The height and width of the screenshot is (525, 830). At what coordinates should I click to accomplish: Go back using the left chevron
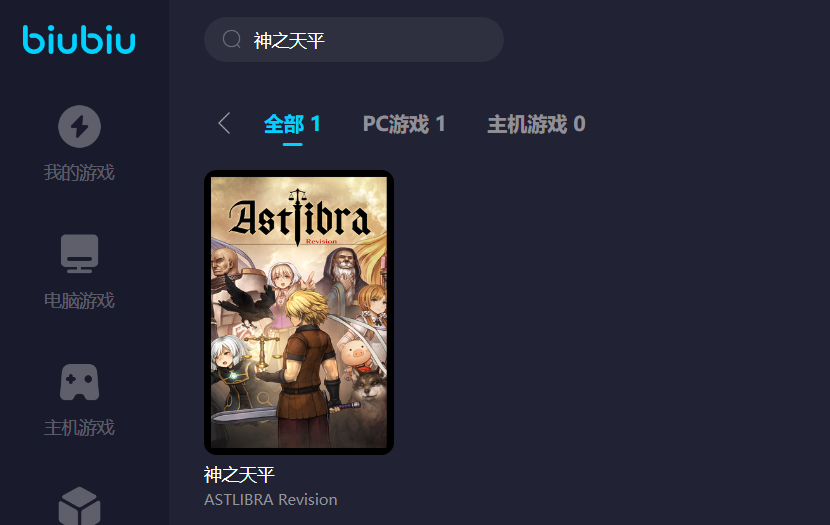(x=224, y=123)
